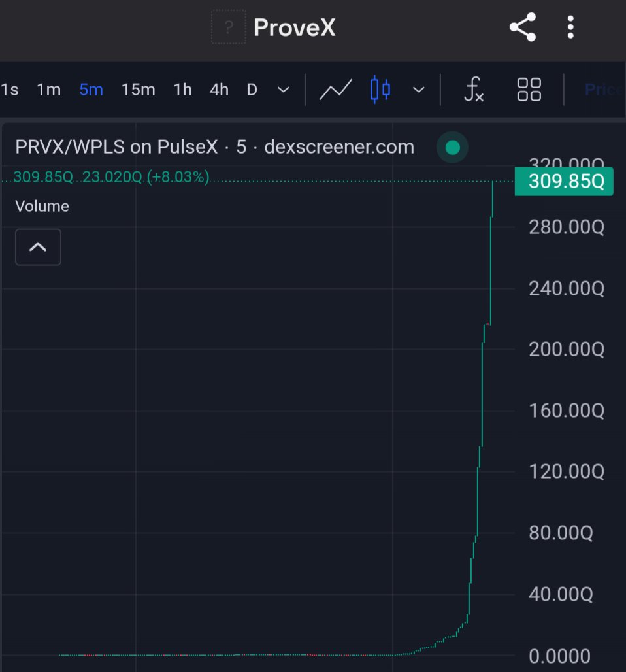The height and width of the screenshot is (672, 626).
Task: Select the 1s timeframe
Action: 9,90
